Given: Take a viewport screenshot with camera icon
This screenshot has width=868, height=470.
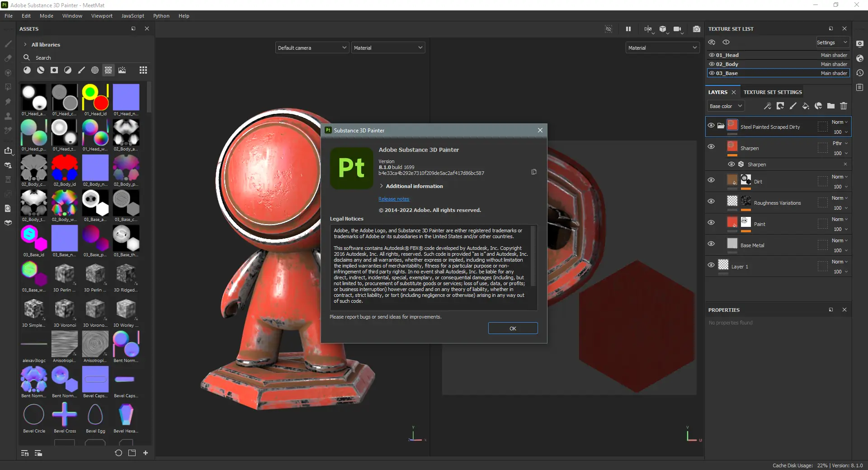Looking at the screenshot, I should pos(697,29).
